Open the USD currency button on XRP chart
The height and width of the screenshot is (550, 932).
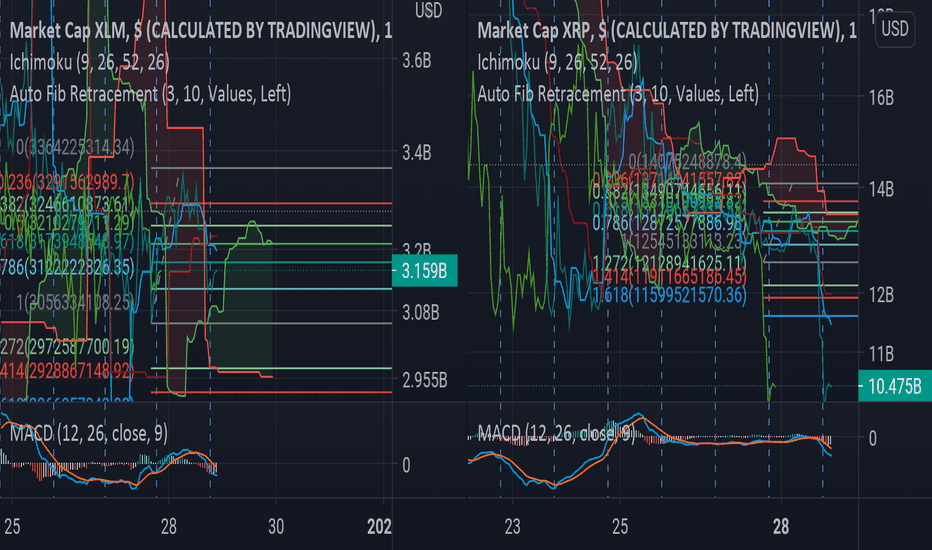[x=895, y=29]
